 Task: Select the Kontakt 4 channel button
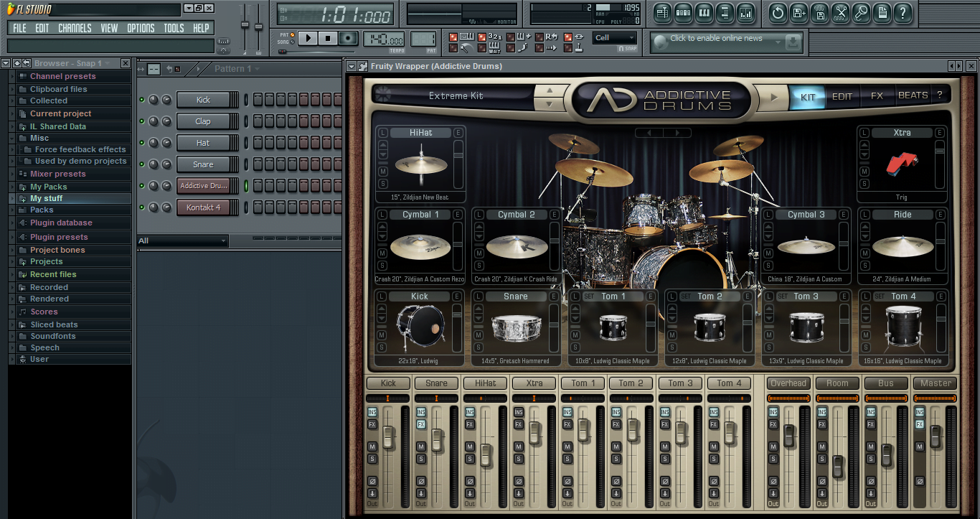pos(203,207)
